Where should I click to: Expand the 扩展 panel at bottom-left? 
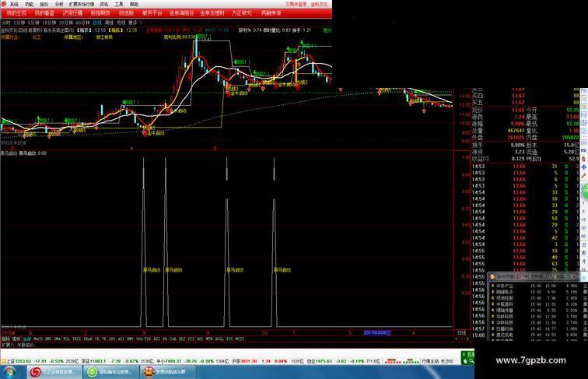coord(8,345)
